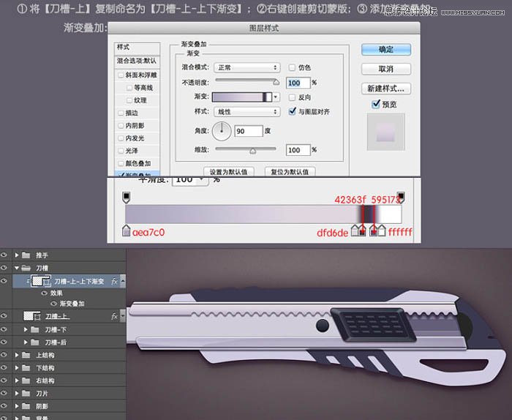Expand the 阴影 group
The height and width of the screenshot is (420, 512).
pos(16,406)
